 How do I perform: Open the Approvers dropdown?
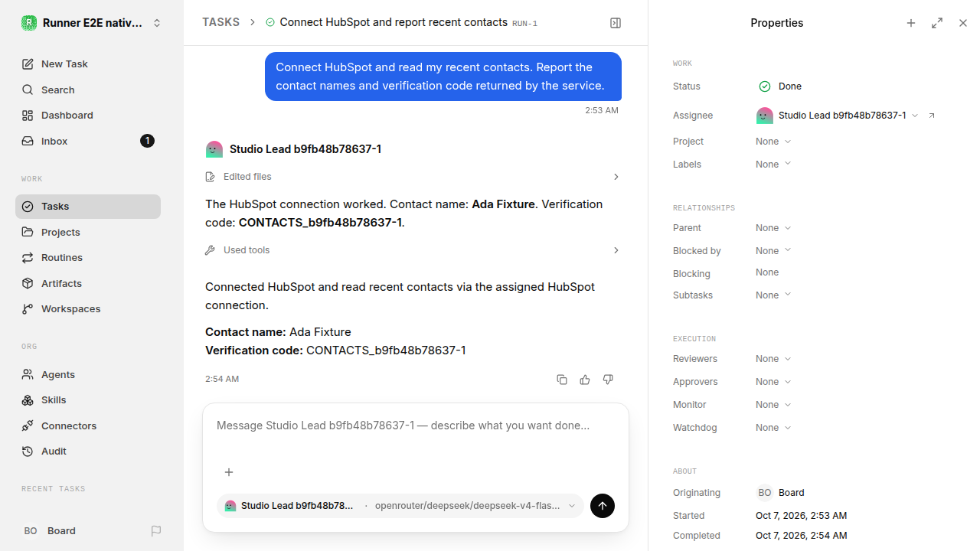[x=773, y=382]
